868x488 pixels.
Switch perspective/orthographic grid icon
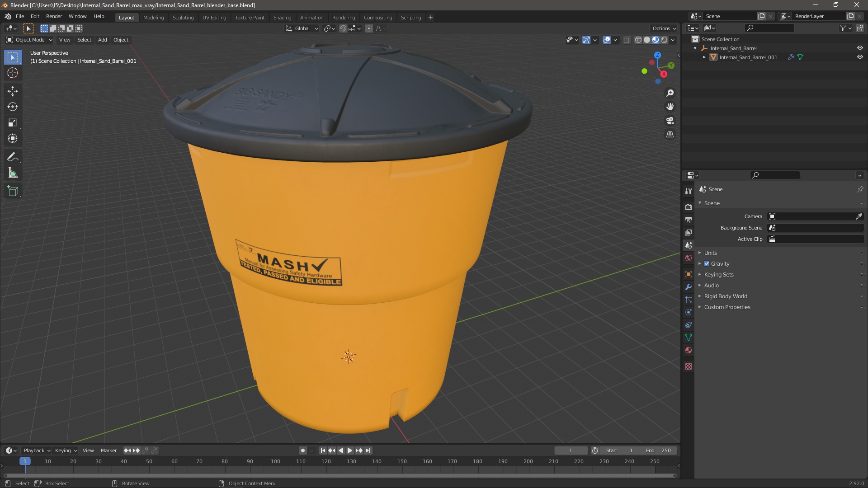click(670, 135)
